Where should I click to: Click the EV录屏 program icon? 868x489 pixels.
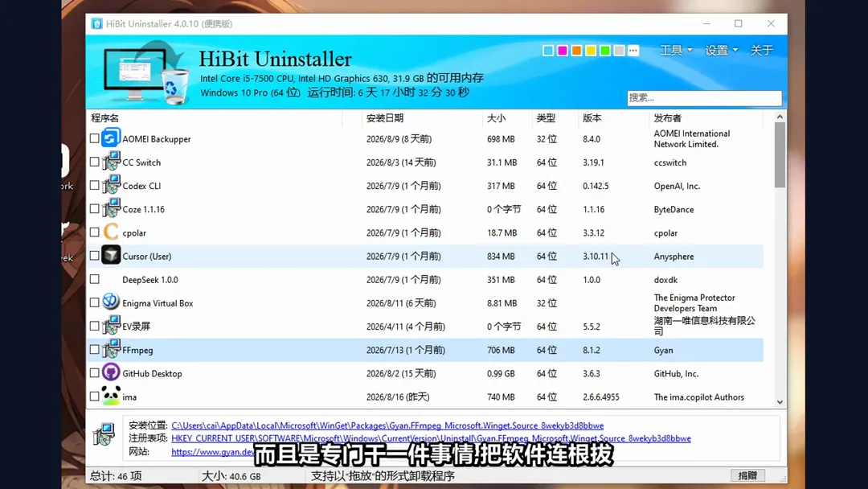tap(111, 325)
